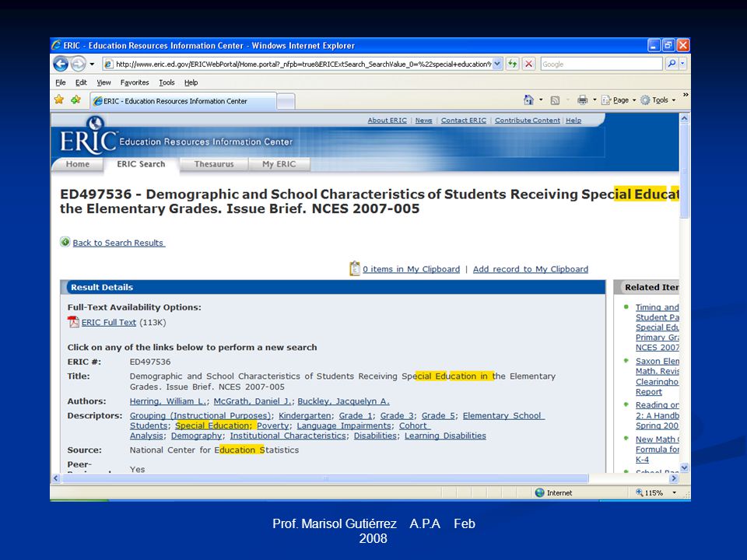Image resolution: width=747 pixels, height=560 pixels.
Task: Open the ERIC Full Text link
Action: click(109, 322)
